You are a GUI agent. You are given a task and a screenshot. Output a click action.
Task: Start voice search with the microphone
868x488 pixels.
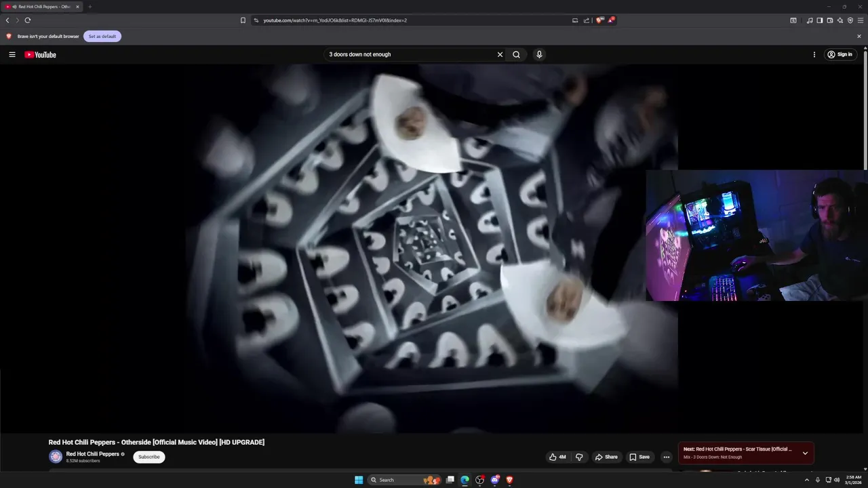point(539,54)
